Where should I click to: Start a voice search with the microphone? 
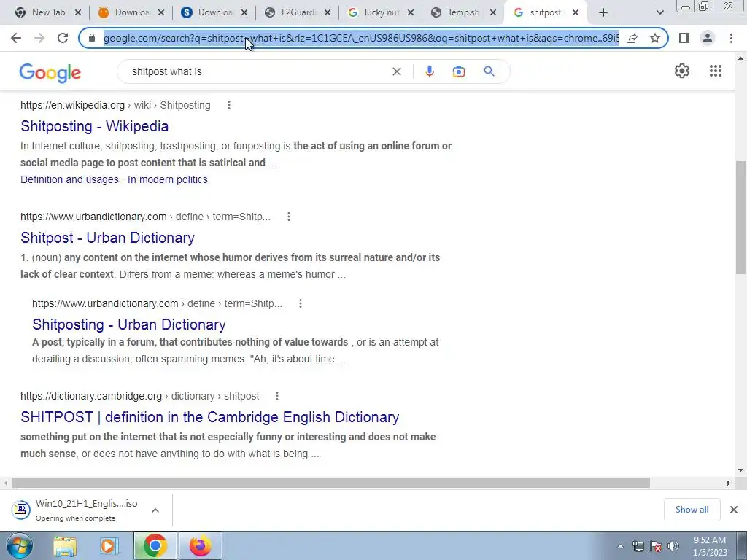click(x=429, y=71)
